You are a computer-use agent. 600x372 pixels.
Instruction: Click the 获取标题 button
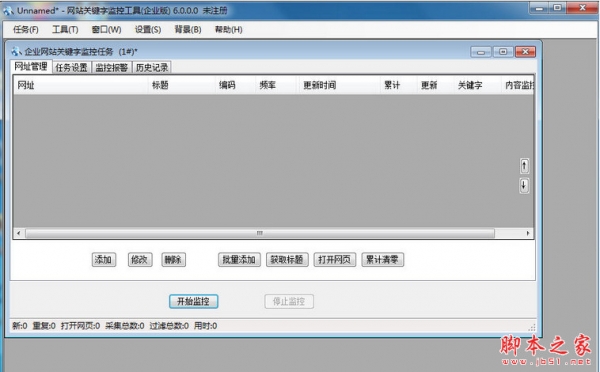(x=287, y=259)
